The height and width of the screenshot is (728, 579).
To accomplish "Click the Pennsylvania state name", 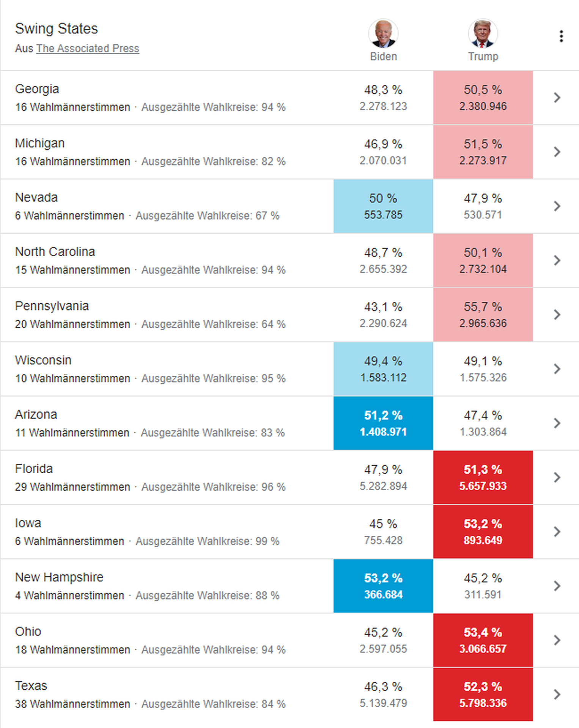I will [x=52, y=306].
